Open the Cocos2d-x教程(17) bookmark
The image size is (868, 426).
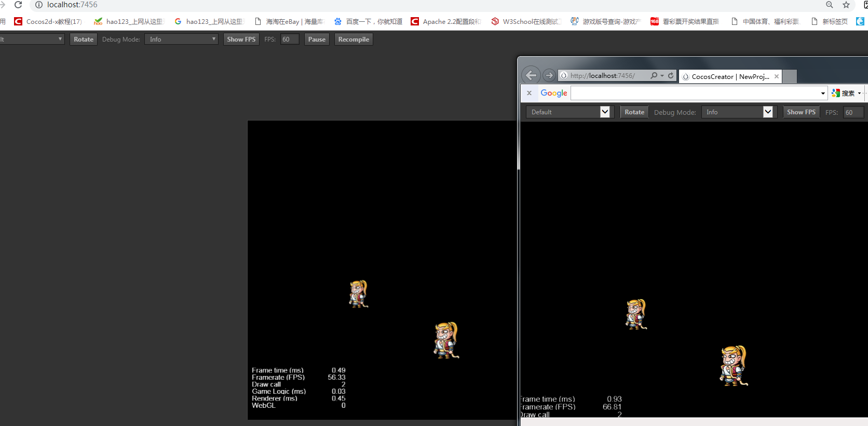click(x=48, y=21)
